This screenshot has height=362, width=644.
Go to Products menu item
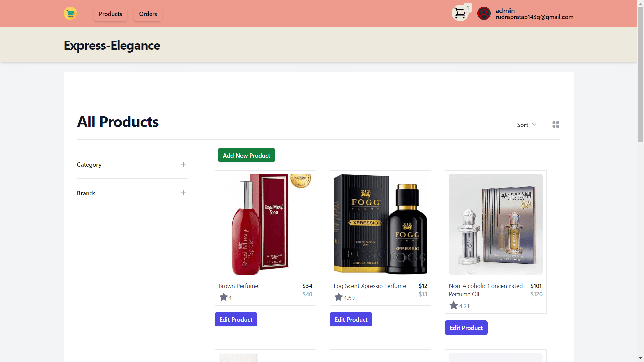click(110, 14)
